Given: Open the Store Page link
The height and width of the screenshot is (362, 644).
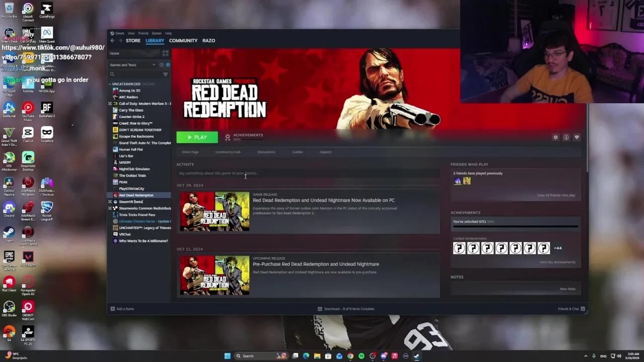Looking at the screenshot, I should point(190,152).
